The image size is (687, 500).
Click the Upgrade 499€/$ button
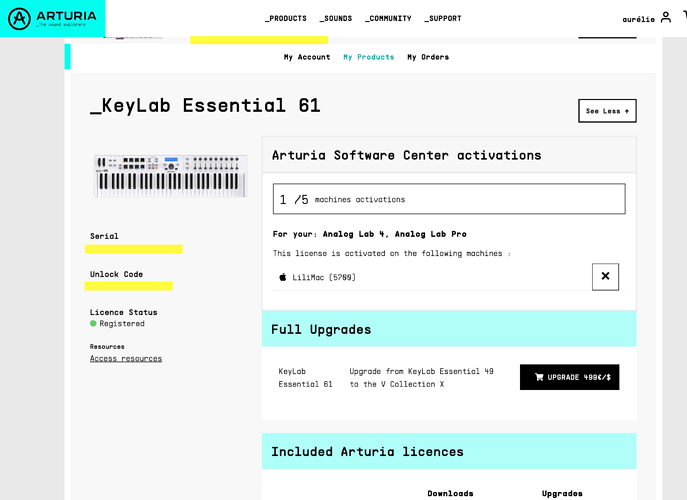(570, 377)
